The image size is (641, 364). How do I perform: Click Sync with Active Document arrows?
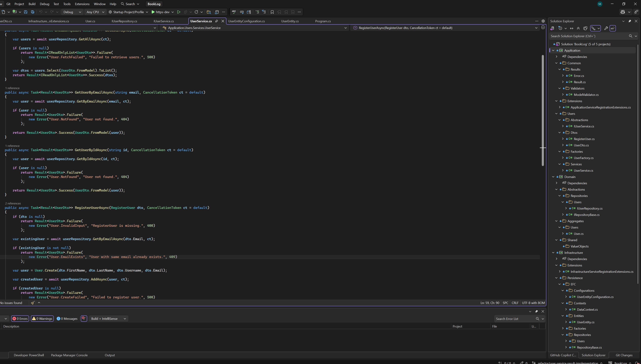(x=571, y=28)
